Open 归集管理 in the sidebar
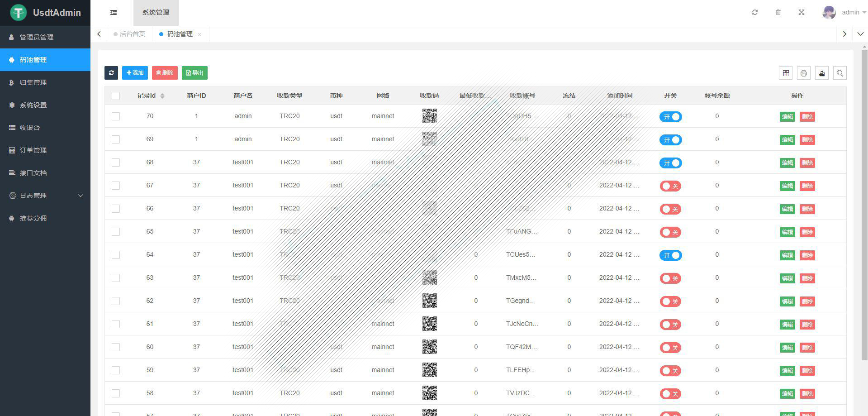The width and height of the screenshot is (868, 416). tap(45, 82)
